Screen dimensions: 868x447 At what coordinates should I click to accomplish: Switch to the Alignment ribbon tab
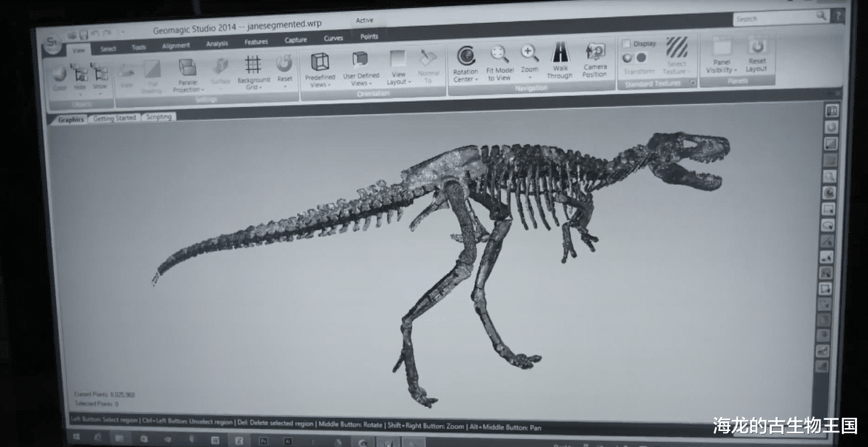pos(175,46)
